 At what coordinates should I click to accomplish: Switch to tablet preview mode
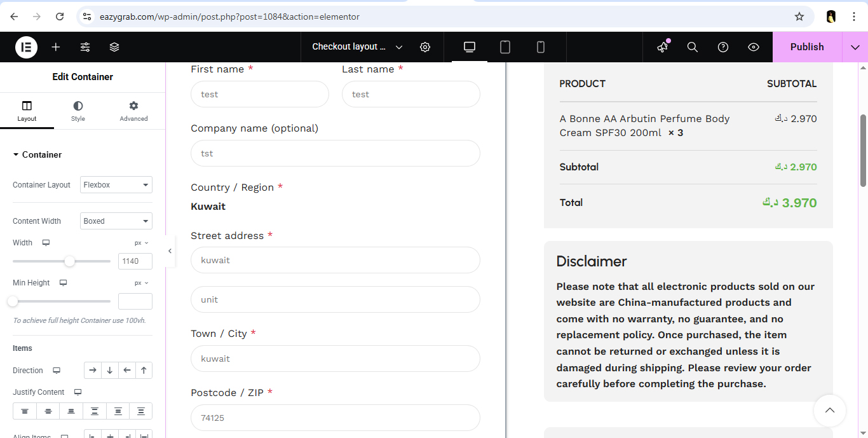505,47
